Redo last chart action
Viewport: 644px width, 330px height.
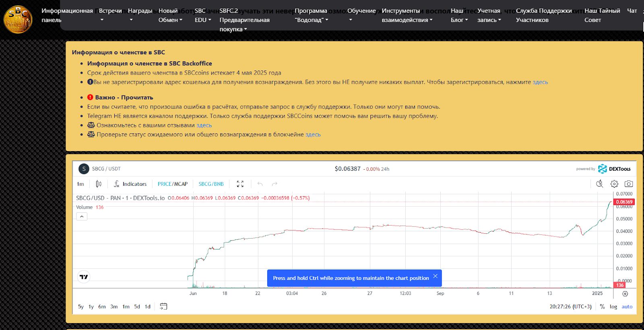coord(275,184)
